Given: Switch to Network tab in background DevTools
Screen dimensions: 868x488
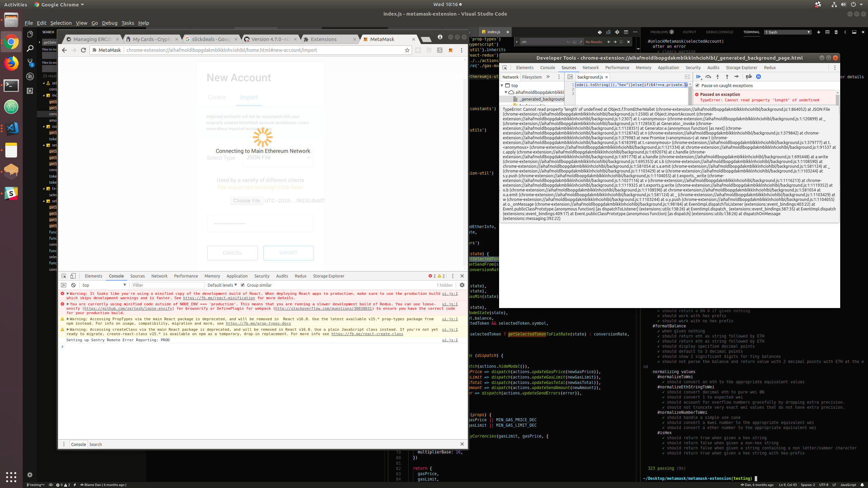Looking at the screenshot, I should [590, 67].
